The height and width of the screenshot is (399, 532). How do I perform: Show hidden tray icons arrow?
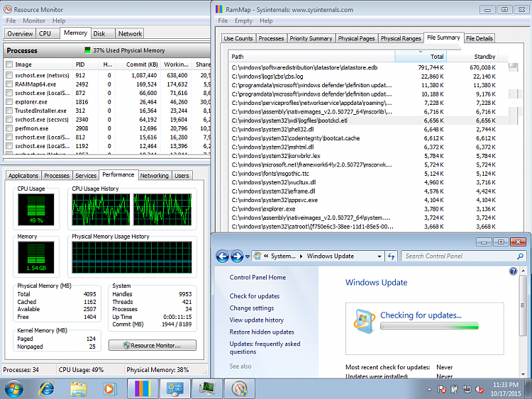(x=429, y=390)
